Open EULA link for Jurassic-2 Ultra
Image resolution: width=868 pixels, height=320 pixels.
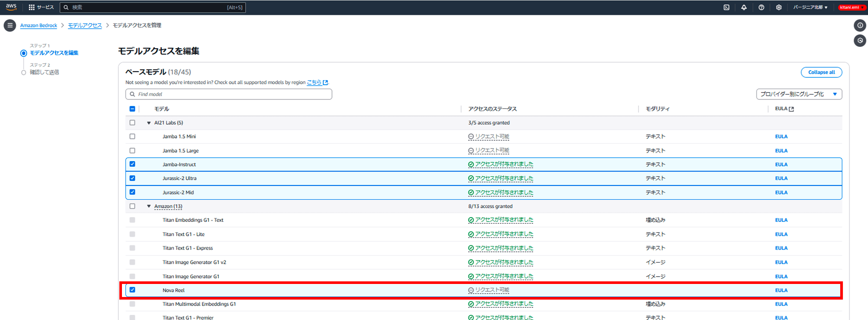(x=781, y=178)
